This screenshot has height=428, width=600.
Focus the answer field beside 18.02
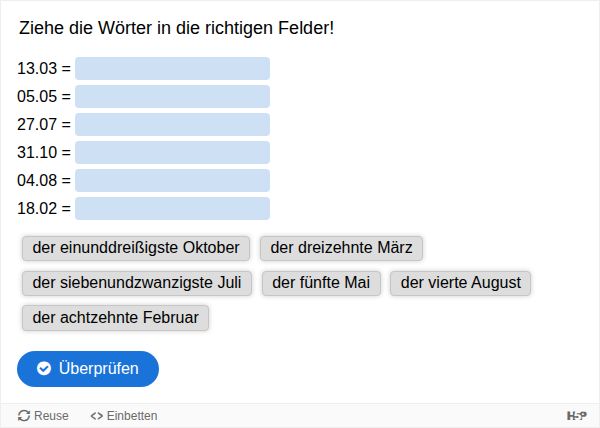(x=172, y=209)
